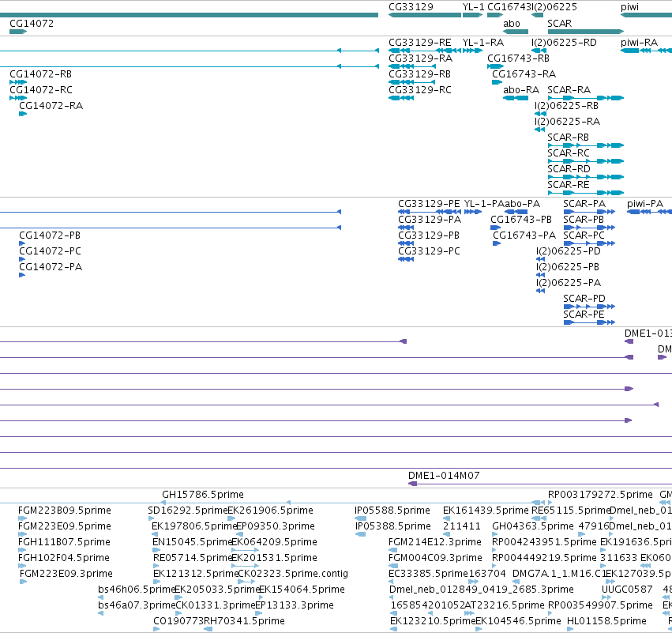Image resolution: width=672 pixels, height=633 pixels.
Task: Click the CG33129-PB protein label
Action: (x=429, y=235)
